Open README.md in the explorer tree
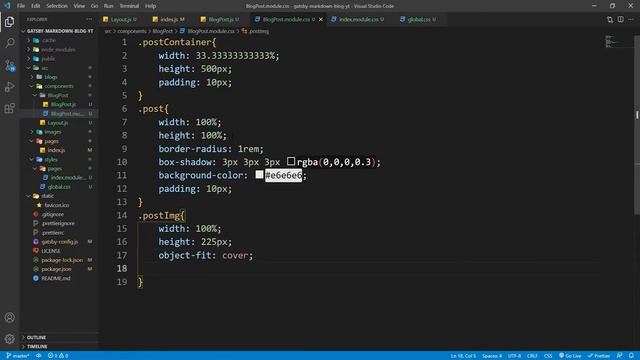640x360 pixels. (x=56, y=278)
